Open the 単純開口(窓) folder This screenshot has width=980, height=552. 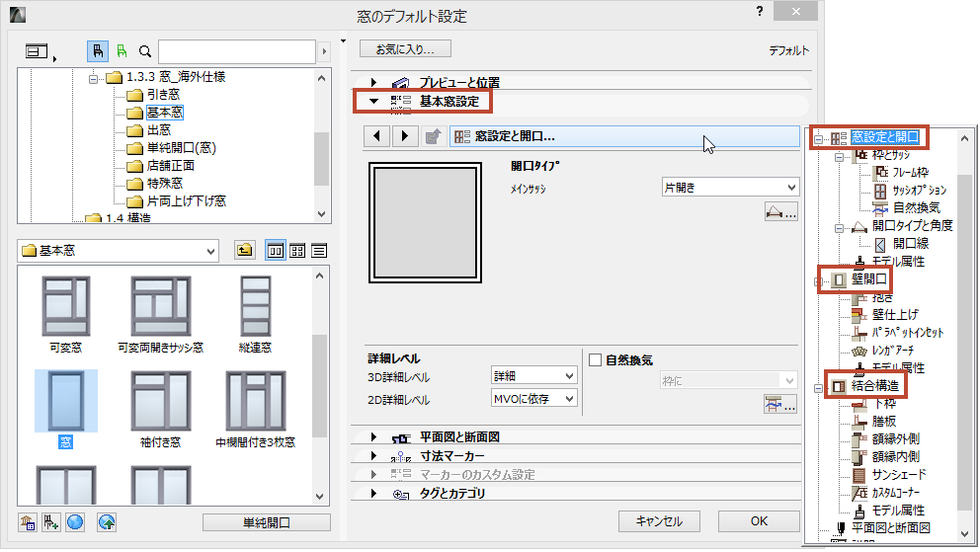click(181, 148)
